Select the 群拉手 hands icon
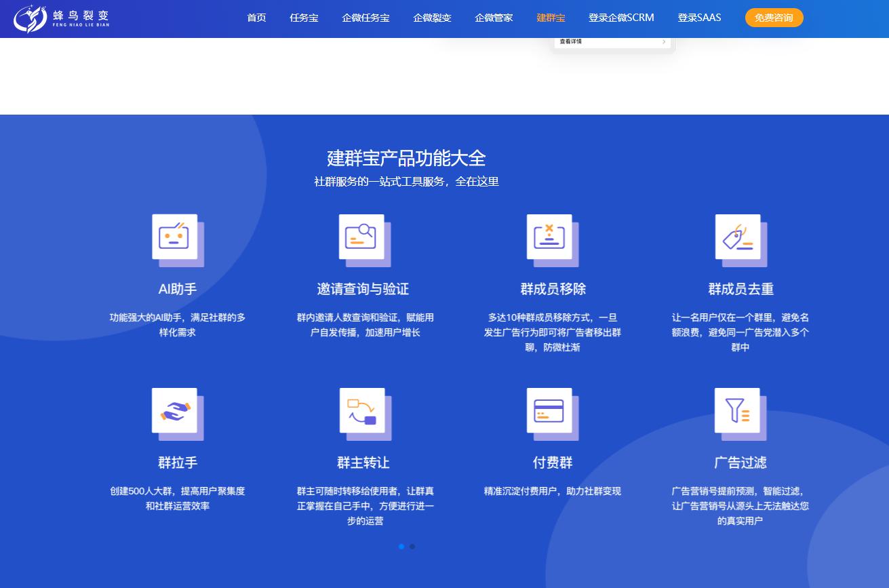The image size is (889, 588). click(x=176, y=412)
